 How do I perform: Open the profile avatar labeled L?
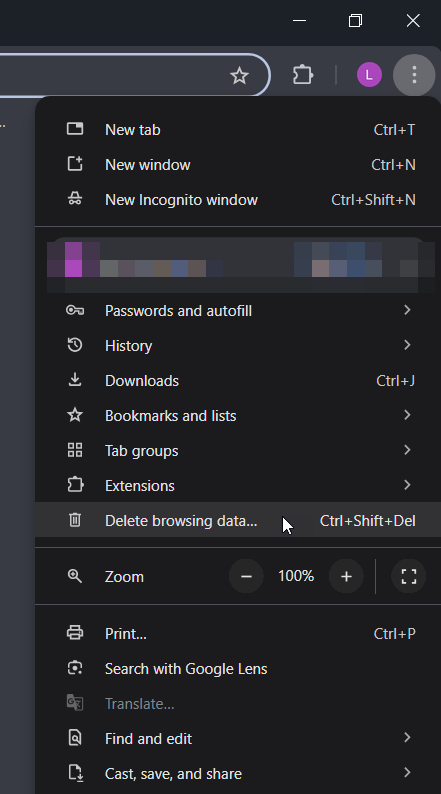click(x=369, y=75)
